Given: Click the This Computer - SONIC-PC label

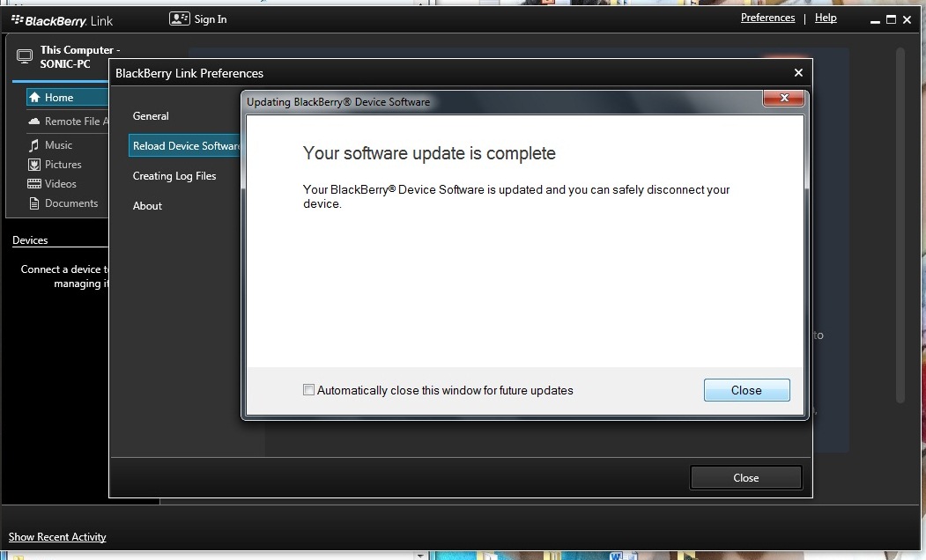Looking at the screenshot, I should click(79, 57).
